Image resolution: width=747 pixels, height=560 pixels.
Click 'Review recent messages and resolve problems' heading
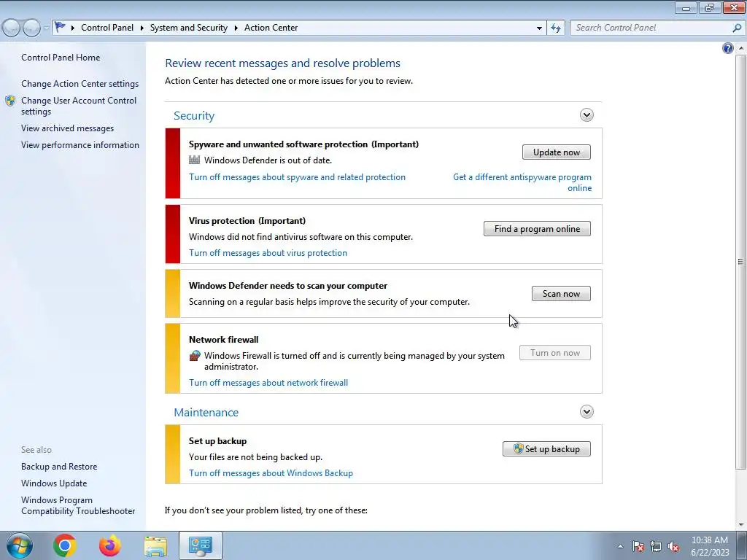point(282,63)
